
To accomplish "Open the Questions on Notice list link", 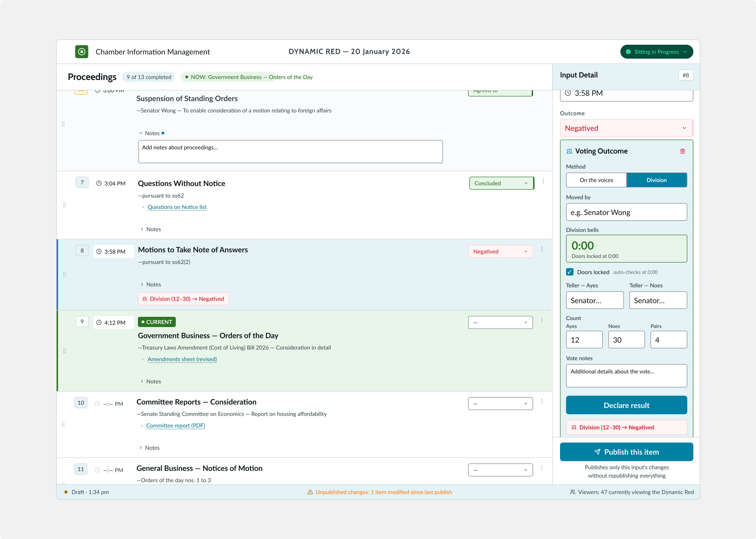I will point(177,207).
